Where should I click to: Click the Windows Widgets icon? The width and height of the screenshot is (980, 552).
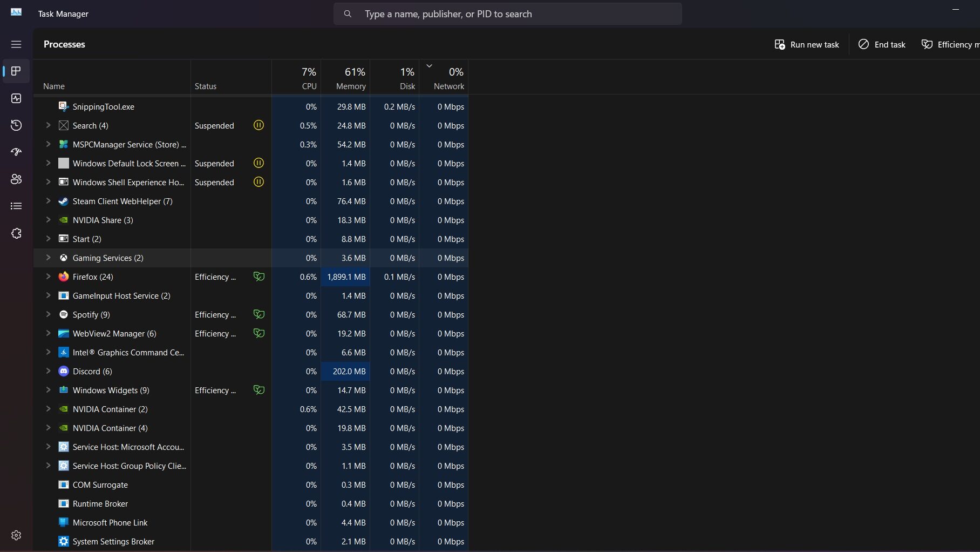coord(64,390)
